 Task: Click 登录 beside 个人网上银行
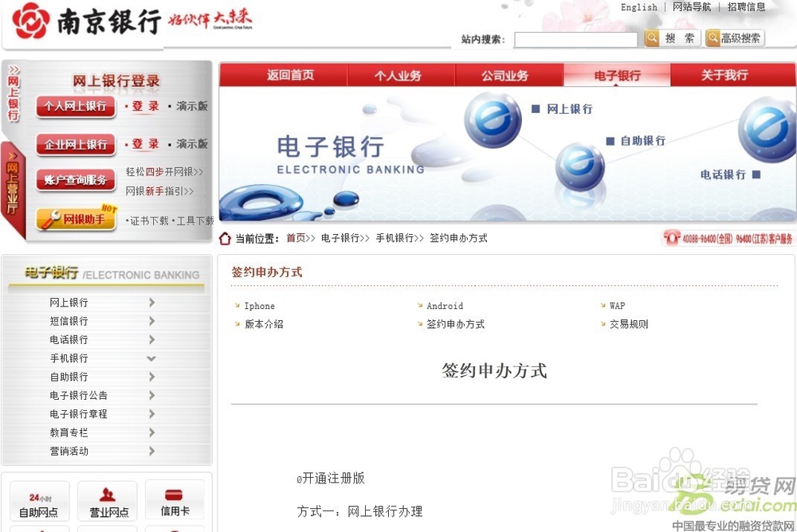[145, 106]
